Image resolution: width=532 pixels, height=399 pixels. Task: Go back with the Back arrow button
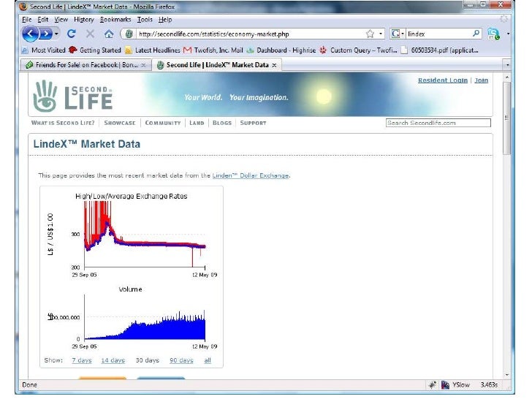tap(31, 34)
